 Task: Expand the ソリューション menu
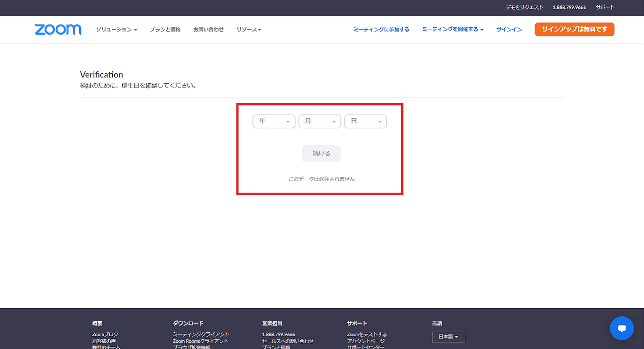coord(116,29)
